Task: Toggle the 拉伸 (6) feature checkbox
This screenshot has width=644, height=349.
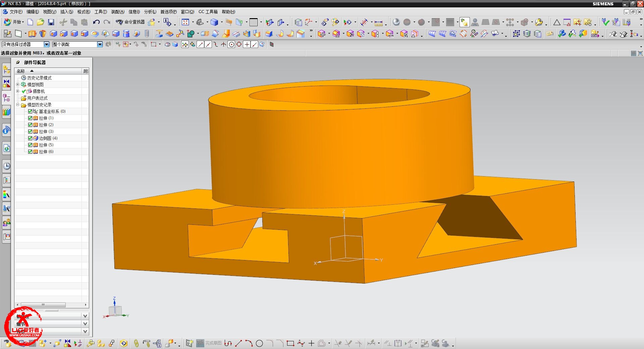Action: [30, 152]
